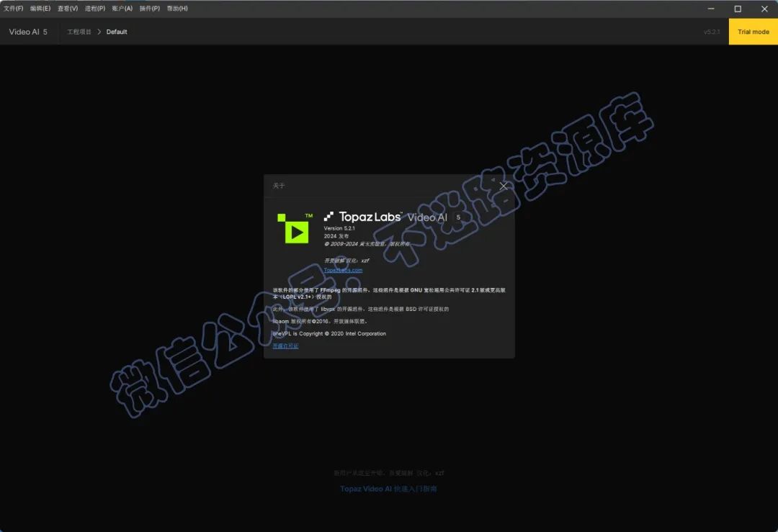
Task: Click the Topaz Labs logo icon
Action: pos(328,217)
